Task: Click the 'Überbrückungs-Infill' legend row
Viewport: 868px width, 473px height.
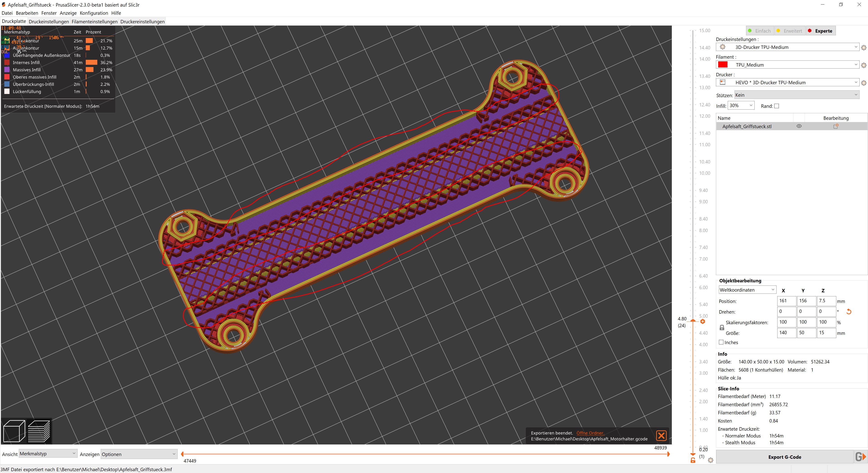Action: [x=58, y=84]
